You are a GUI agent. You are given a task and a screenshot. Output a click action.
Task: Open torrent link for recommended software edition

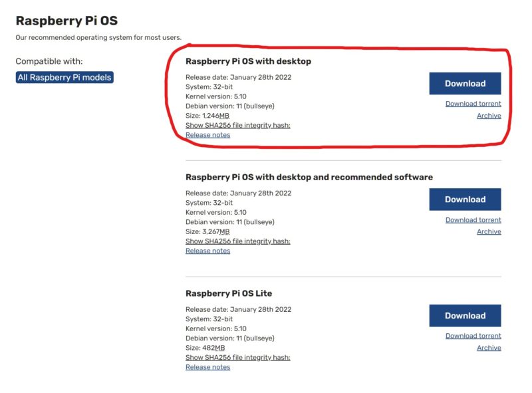473,220
